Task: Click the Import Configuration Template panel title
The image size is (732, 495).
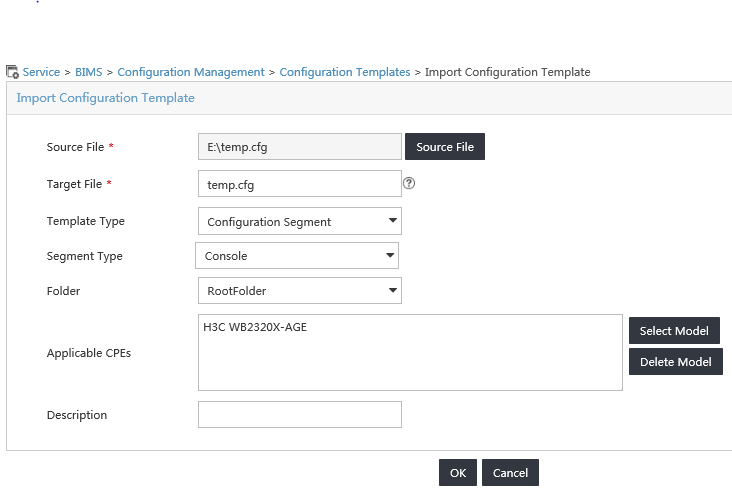Action: 106,98
